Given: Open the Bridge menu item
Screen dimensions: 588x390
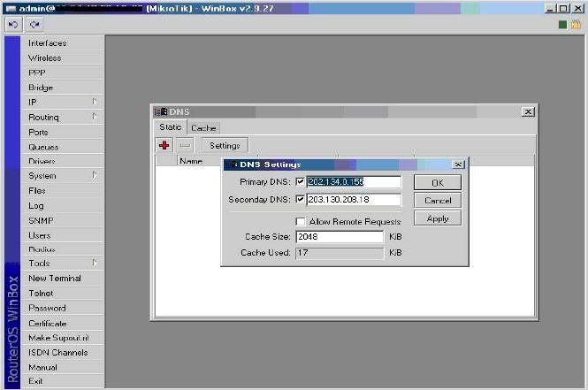Looking at the screenshot, I should pos(62,88).
